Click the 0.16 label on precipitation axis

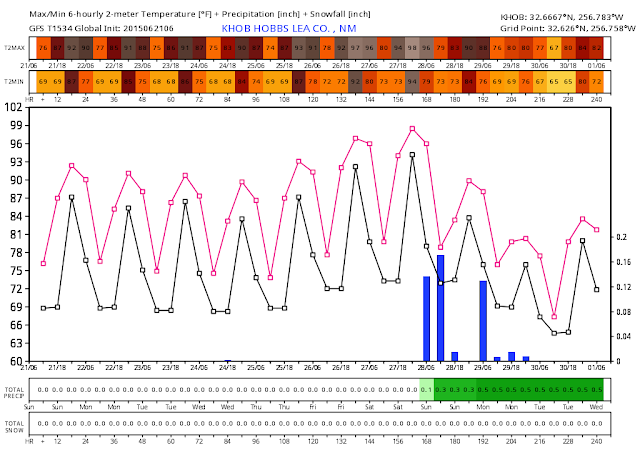(624, 262)
